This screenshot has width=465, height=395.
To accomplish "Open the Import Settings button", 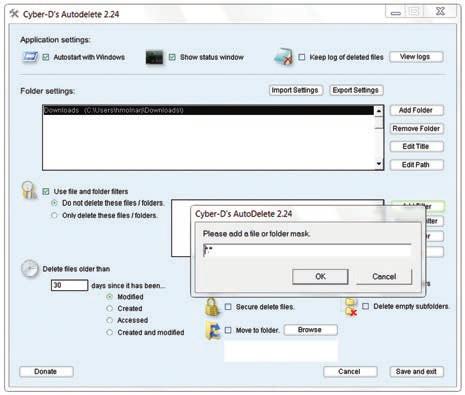I will tap(295, 90).
